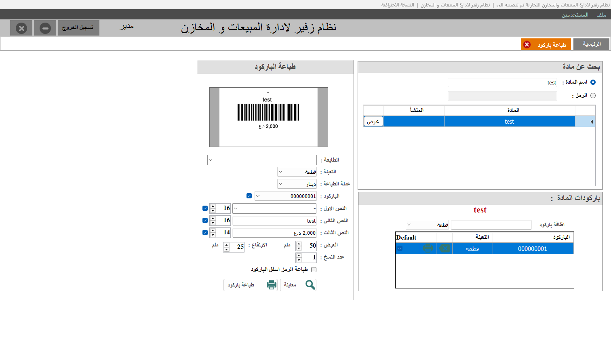The image size is (611, 364).
Task: Click the اضافة باركود input field
Action: (491, 225)
